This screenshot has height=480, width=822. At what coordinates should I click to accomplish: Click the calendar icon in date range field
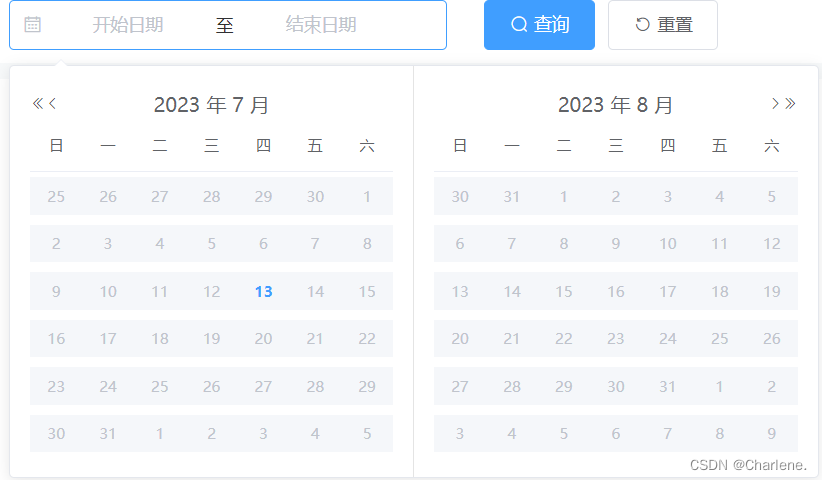pos(33,25)
